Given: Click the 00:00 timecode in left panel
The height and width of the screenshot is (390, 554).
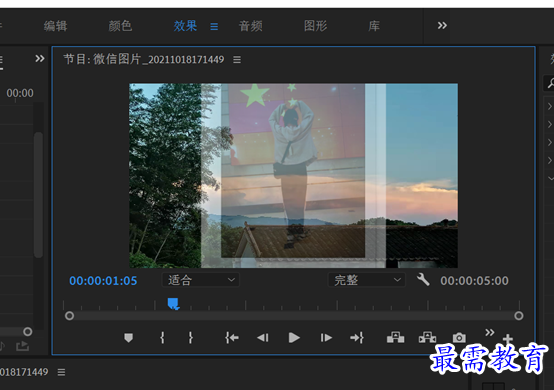Looking at the screenshot, I should pos(20,93).
